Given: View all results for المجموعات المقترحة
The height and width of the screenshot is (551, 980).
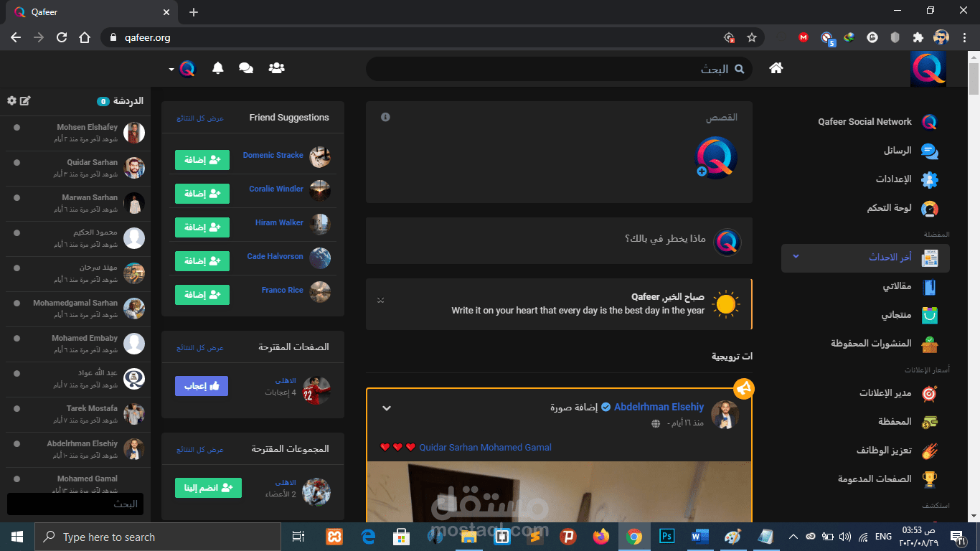Looking at the screenshot, I should pyautogui.click(x=200, y=449).
